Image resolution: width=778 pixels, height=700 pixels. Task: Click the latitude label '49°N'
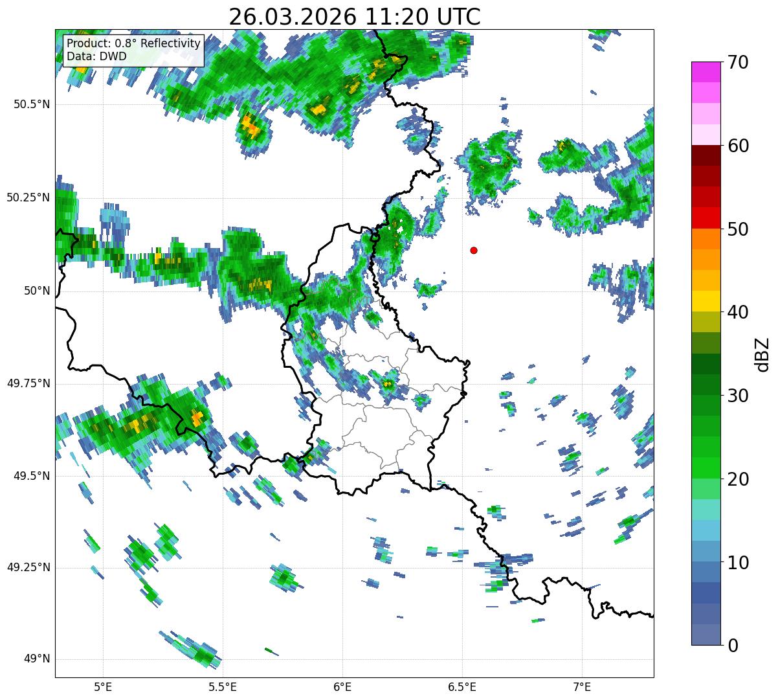[x=37, y=659]
